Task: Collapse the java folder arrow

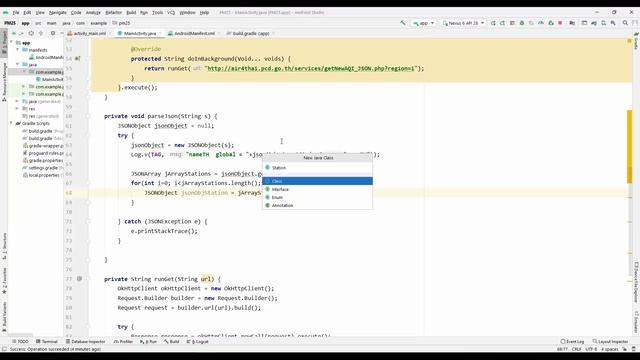Action: click(18, 64)
